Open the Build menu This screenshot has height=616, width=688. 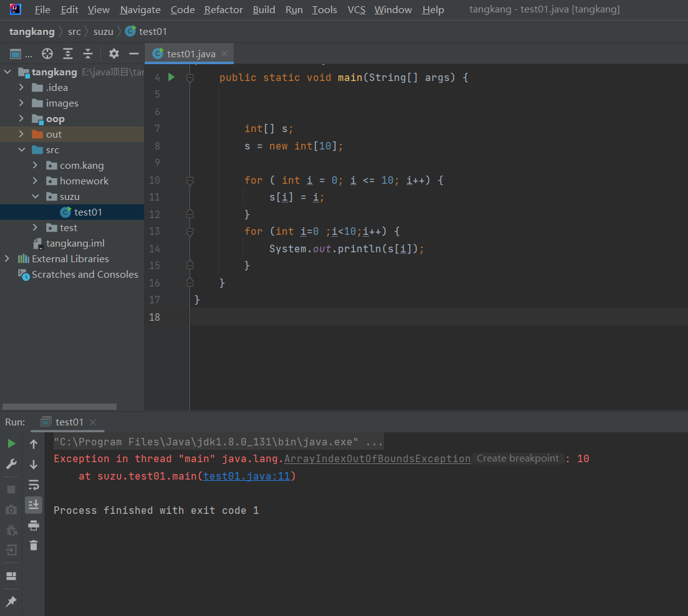click(264, 9)
